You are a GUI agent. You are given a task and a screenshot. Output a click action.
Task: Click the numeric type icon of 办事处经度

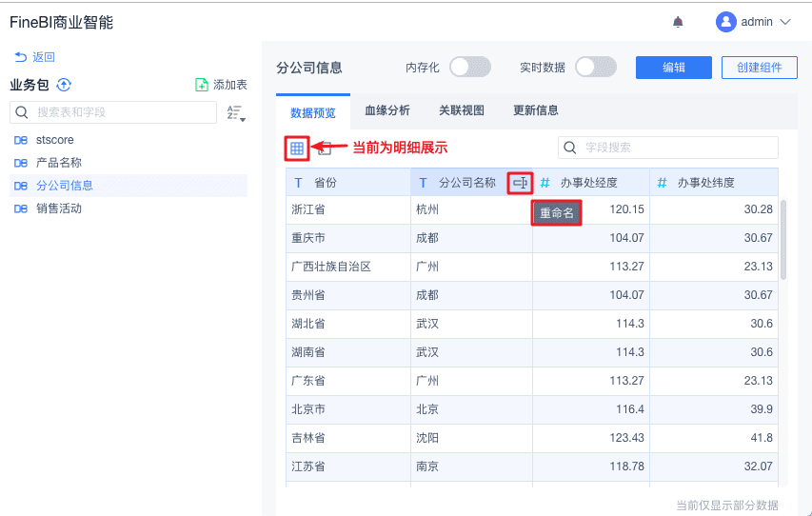point(545,183)
